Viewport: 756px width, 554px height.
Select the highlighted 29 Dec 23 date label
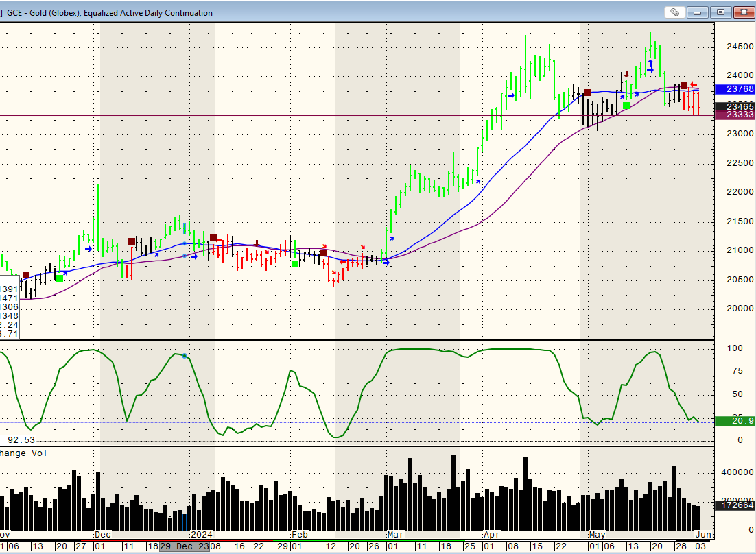pos(184,546)
